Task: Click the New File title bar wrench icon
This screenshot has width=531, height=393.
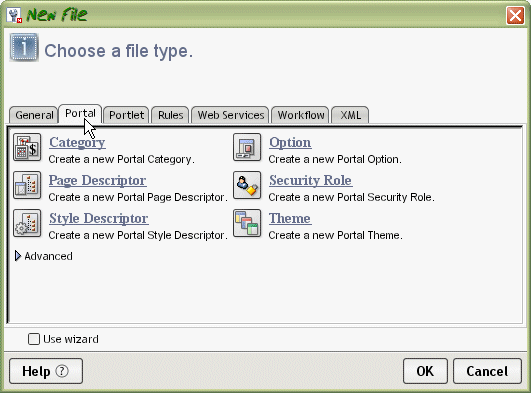Action: click(14, 16)
